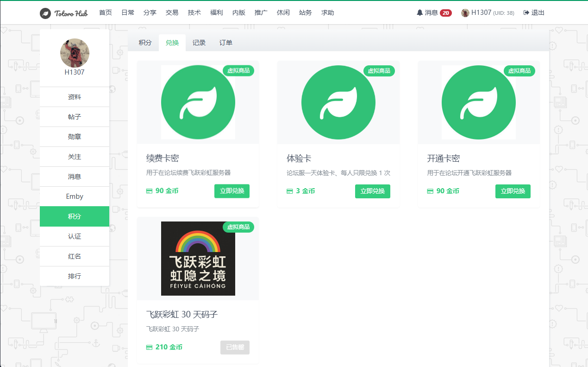588x367 pixels.
Task: Open the Totoro Hub logo home link
Action: click(63, 13)
